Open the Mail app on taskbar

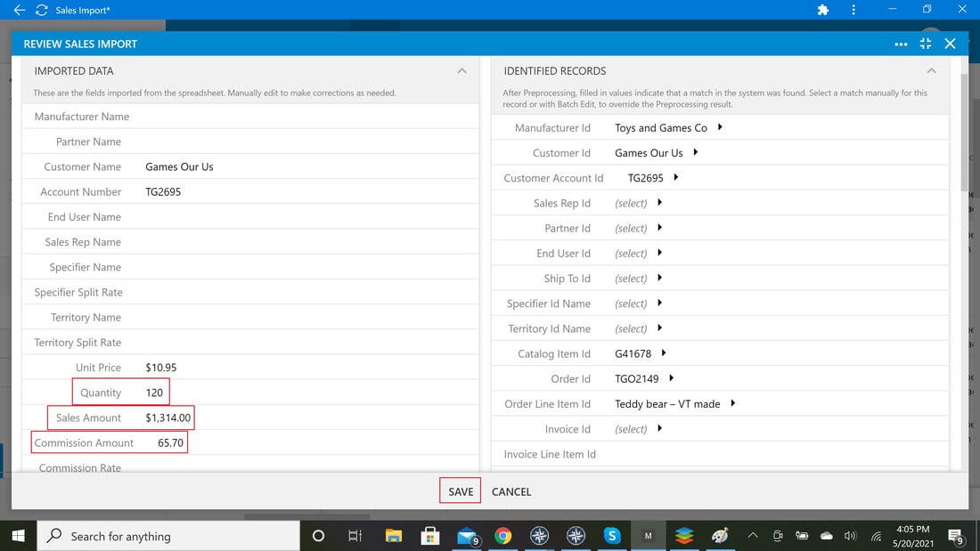pos(468,536)
